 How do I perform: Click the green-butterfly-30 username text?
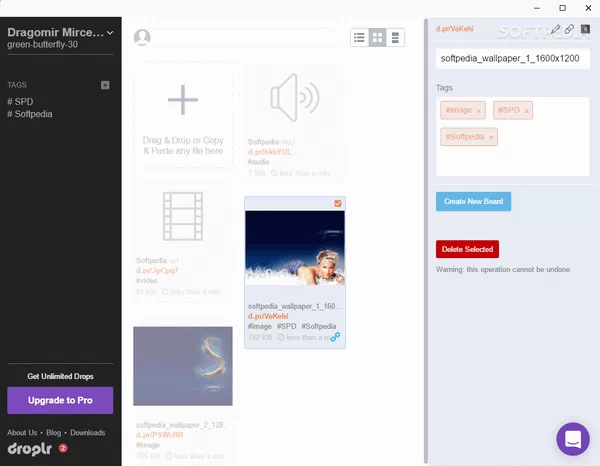[42, 44]
